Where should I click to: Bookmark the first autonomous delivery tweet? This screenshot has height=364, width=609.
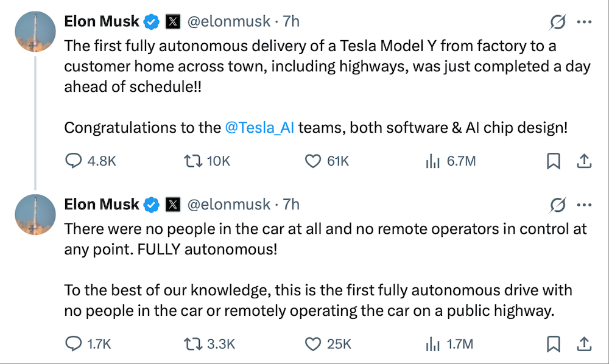pos(554,161)
